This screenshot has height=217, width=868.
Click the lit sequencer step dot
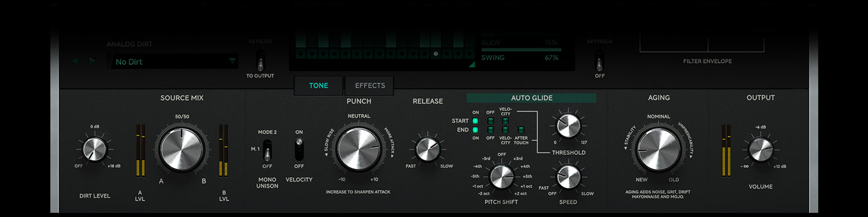tap(436, 53)
